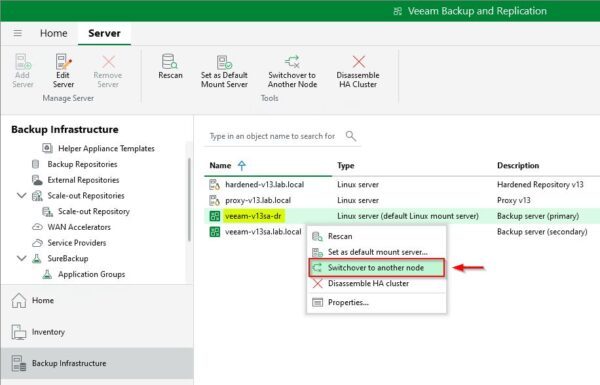Select SureBackup in the tree
Viewport: 600px width, 385px height.
point(68,258)
